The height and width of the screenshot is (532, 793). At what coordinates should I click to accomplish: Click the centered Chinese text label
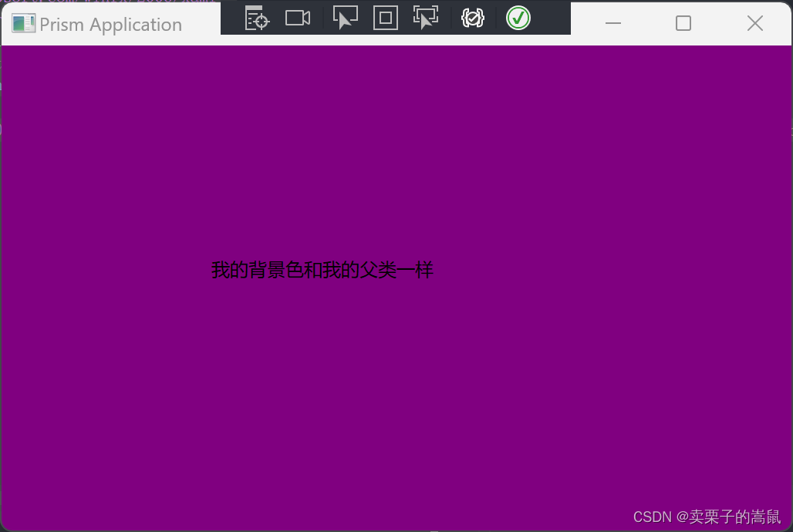tap(322, 270)
